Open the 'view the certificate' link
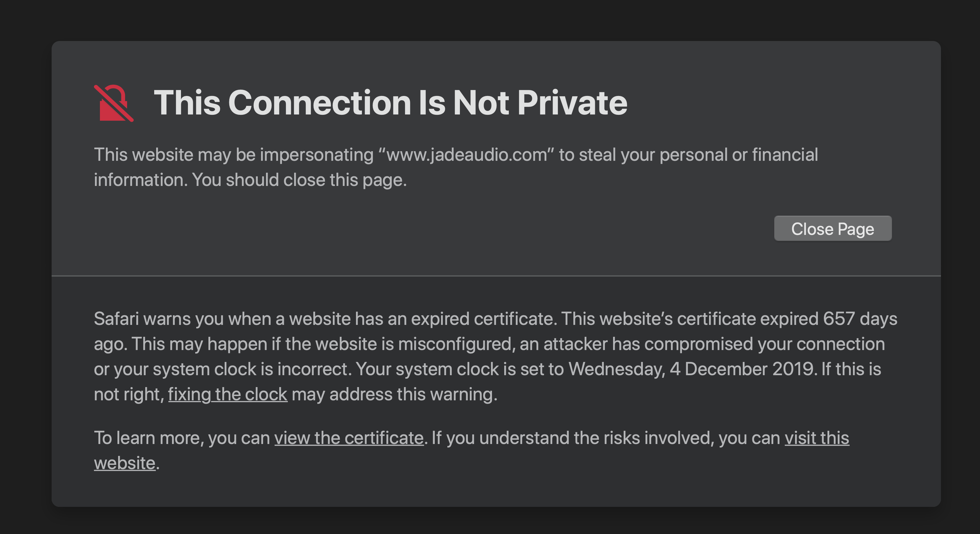 click(349, 438)
